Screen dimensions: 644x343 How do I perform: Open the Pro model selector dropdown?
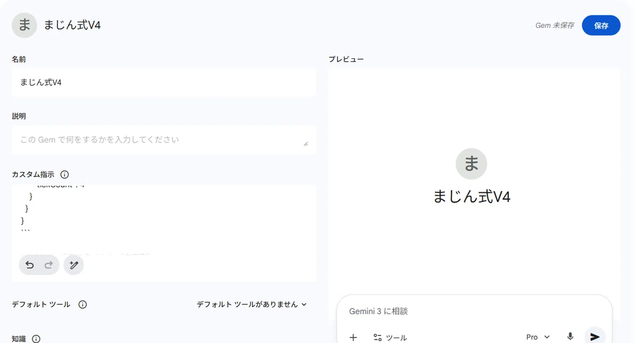[x=538, y=337]
